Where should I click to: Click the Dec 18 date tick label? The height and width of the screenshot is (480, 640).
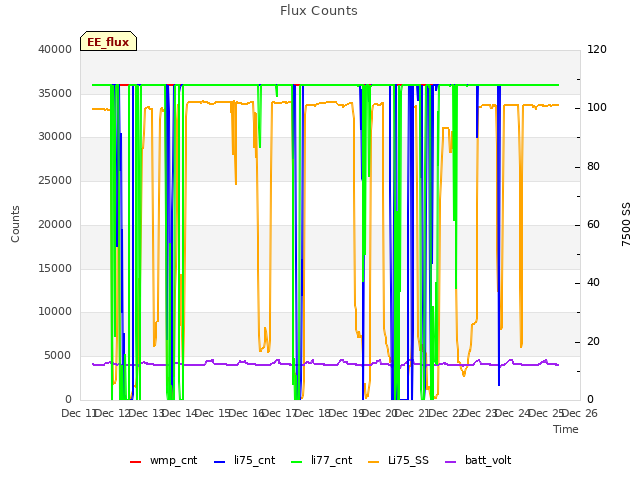[313, 413]
